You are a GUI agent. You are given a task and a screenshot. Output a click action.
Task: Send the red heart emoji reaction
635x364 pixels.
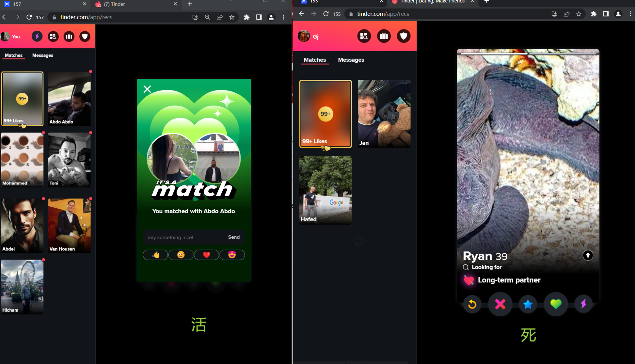coord(206,255)
